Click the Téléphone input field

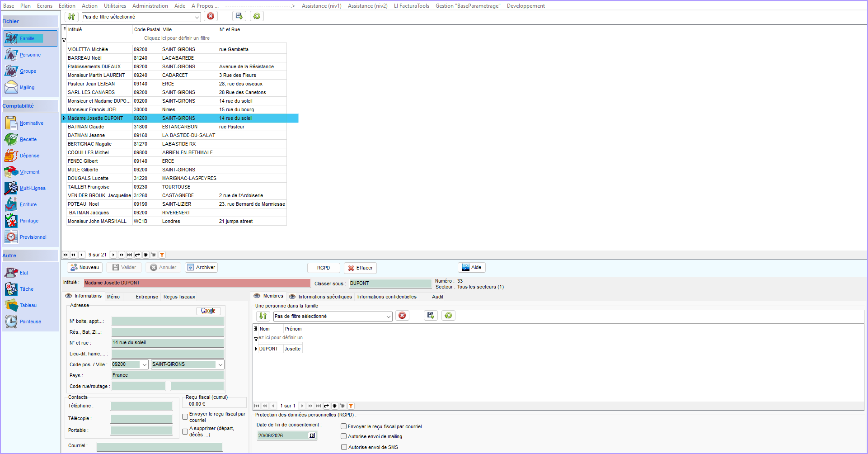(141, 406)
